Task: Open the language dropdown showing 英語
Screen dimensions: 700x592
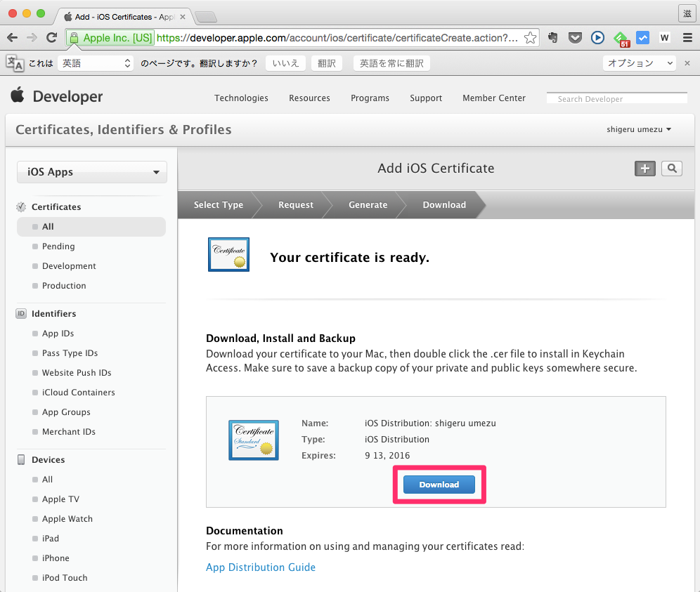Action: pos(96,63)
